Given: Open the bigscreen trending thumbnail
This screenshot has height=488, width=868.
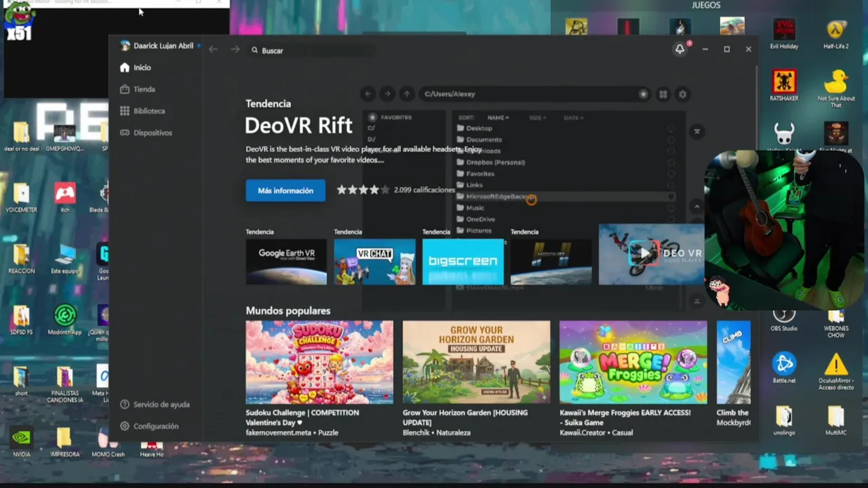Looking at the screenshot, I should click(463, 261).
